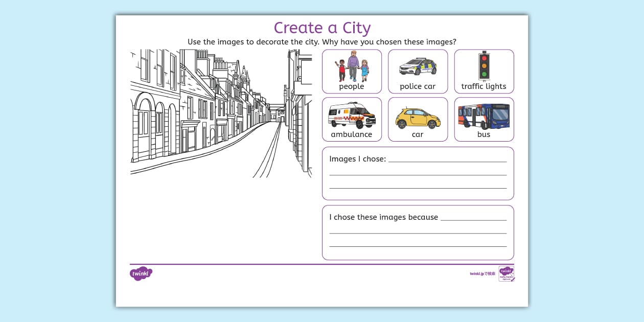Click the Twinkl cloud logo bottom left

(141, 274)
